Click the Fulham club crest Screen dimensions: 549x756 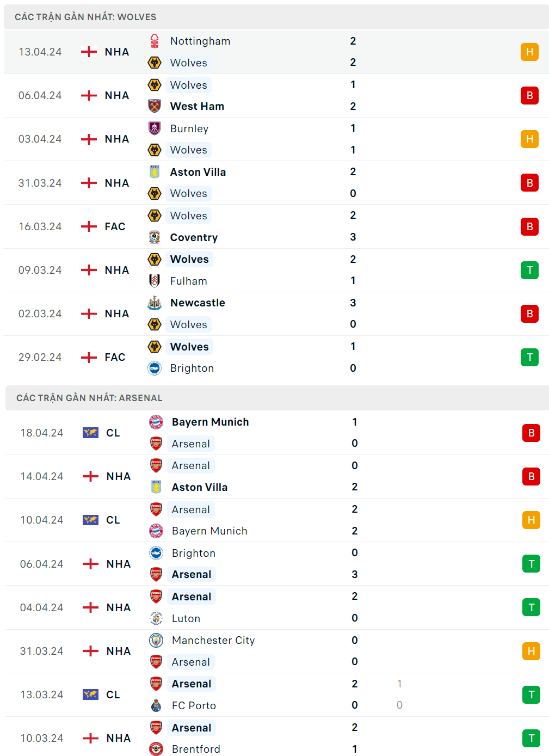click(155, 281)
